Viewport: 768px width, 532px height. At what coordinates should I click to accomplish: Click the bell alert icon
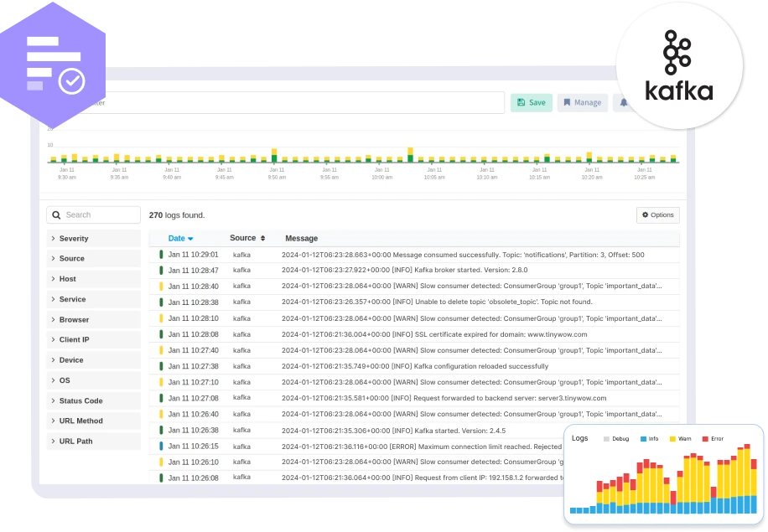pos(624,103)
